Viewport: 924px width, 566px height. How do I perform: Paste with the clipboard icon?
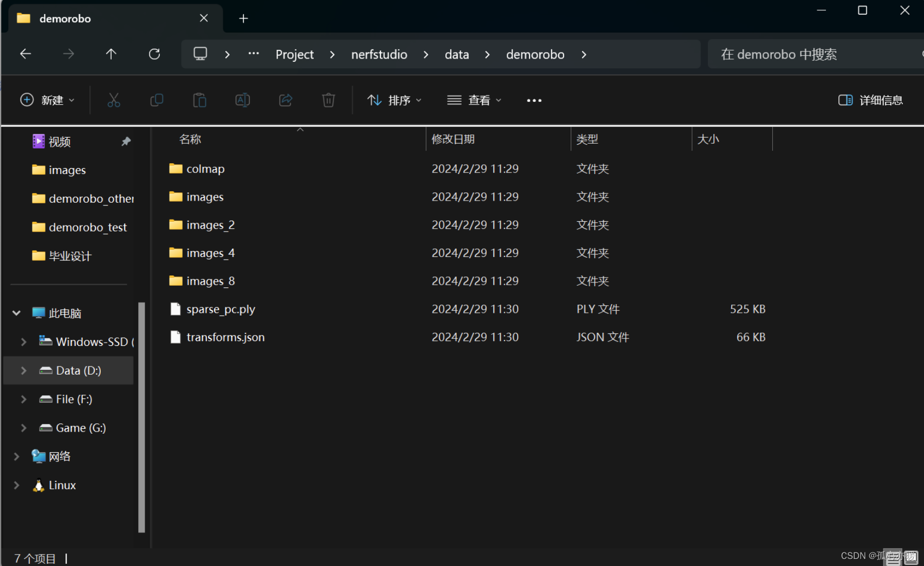[199, 100]
